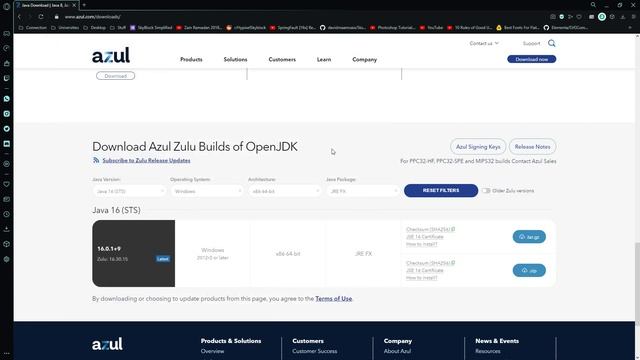Viewport: 640px width, 360px height.
Task: Open the Overview footer link
Action: [x=212, y=351]
